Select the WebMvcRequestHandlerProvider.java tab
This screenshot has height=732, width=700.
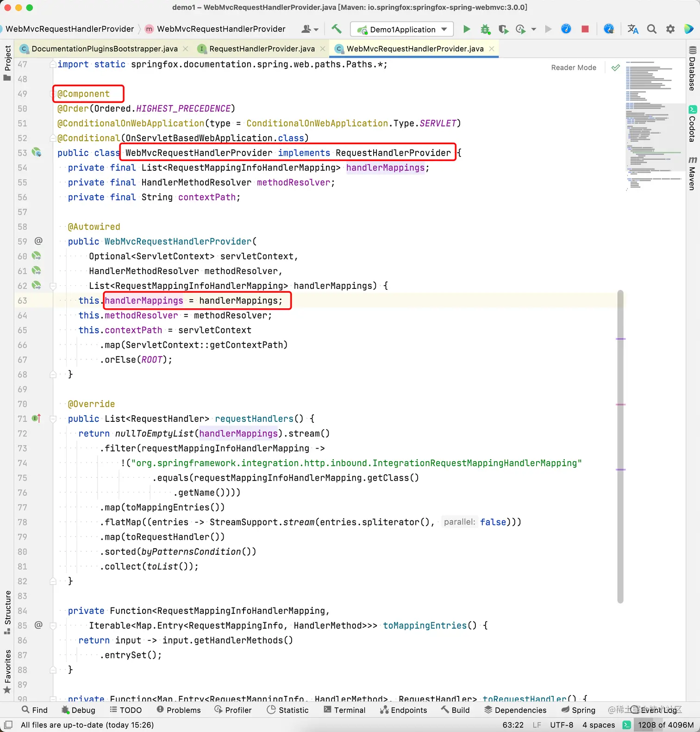(x=415, y=49)
